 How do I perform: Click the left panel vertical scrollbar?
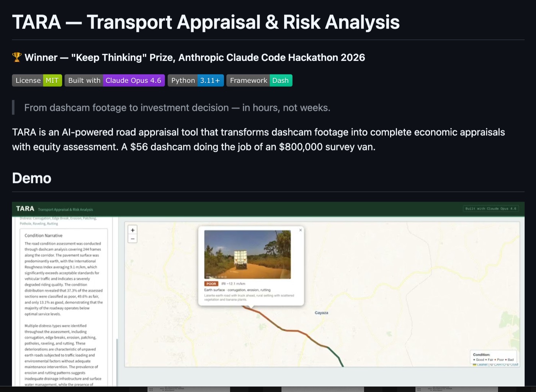117,362
